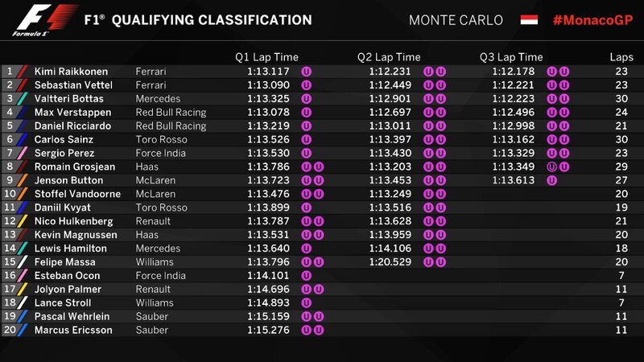Select the tyre icon next to Button's Q3 time

coord(551,180)
